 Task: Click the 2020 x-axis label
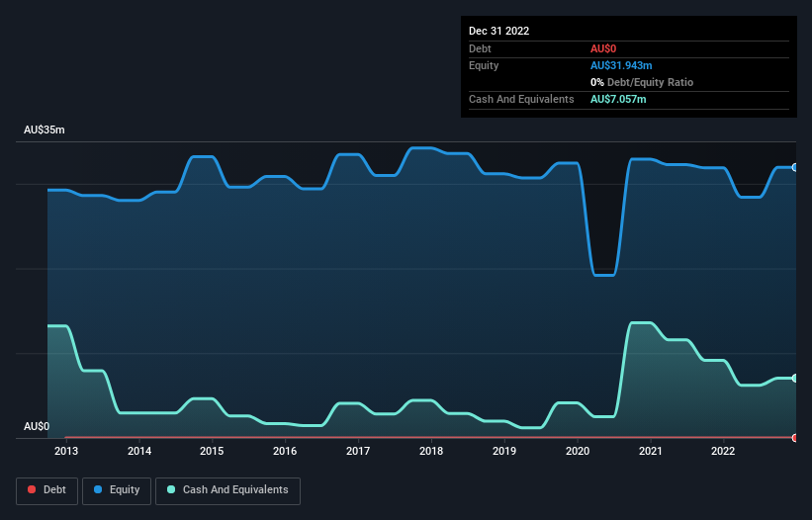[x=578, y=451]
